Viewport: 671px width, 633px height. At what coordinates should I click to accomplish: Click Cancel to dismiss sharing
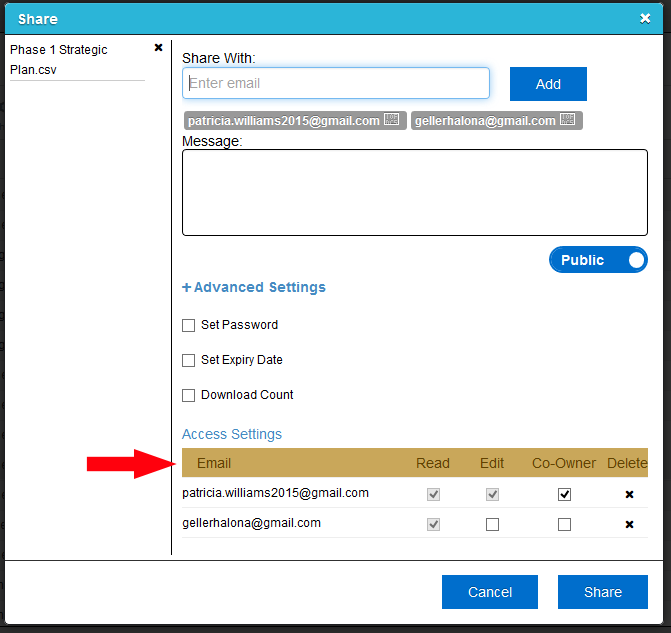click(490, 592)
